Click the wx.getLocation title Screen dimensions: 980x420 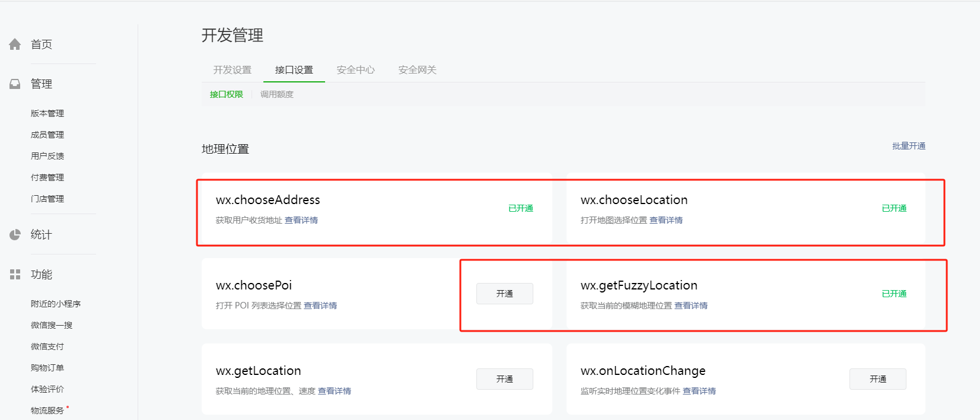click(x=259, y=371)
